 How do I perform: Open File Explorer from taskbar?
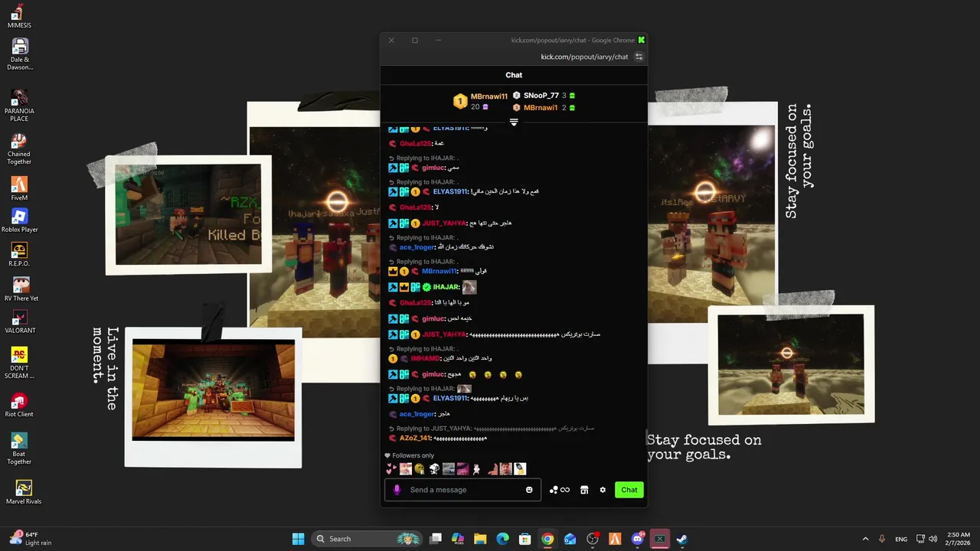coord(480,539)
